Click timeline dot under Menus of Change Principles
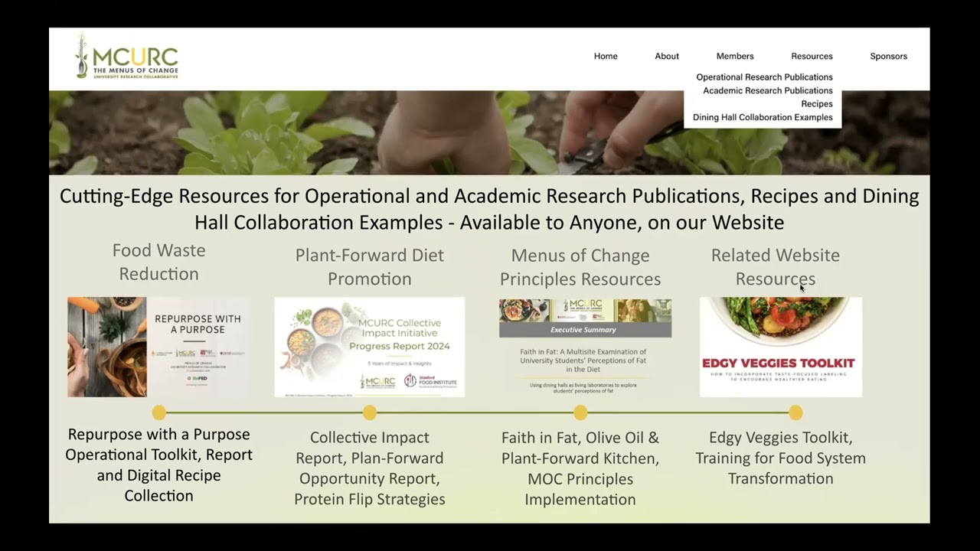The image size is (980, 551). tap(580, 412)
